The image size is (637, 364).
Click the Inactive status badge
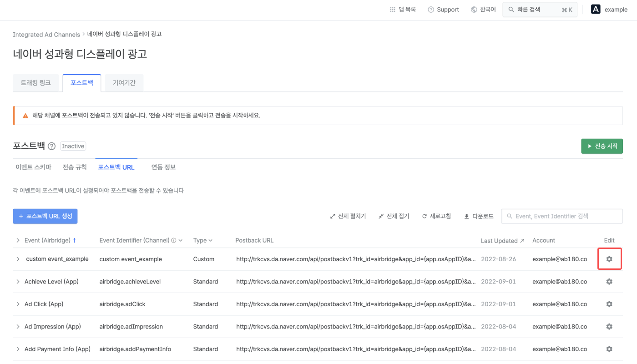[73, 146]
